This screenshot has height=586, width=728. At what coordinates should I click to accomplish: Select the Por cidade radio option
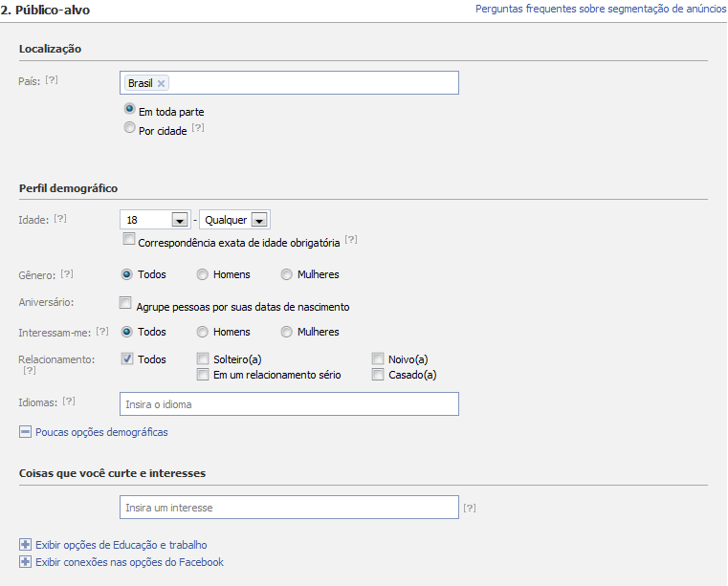[x=130, y=129]
